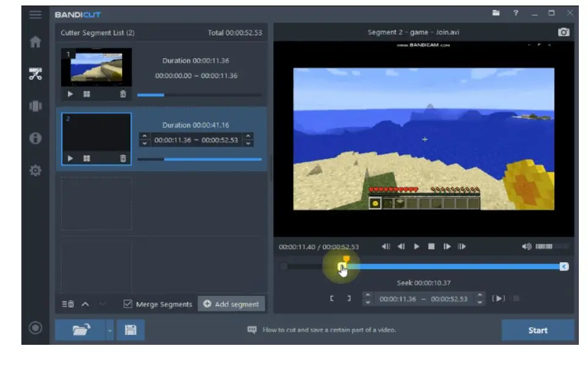Click the Add segment button

231,304
